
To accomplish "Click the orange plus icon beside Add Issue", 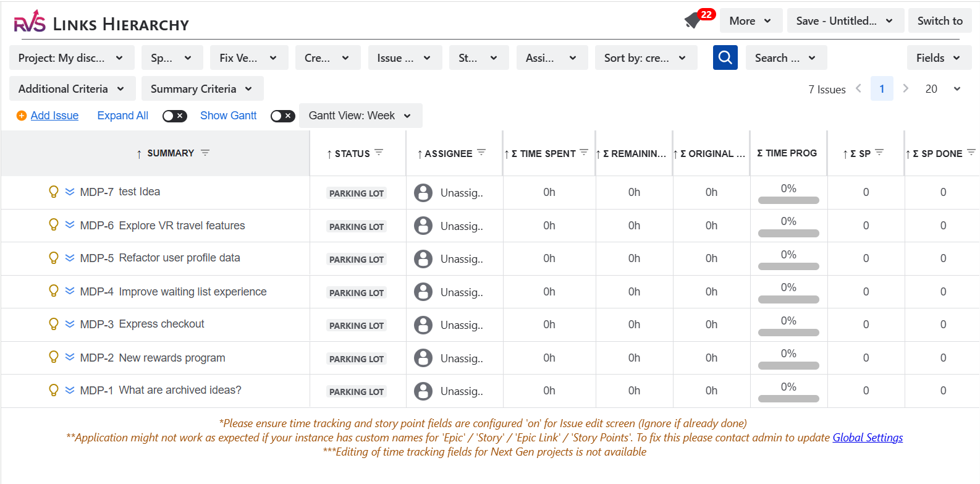I will coord(22,116).
